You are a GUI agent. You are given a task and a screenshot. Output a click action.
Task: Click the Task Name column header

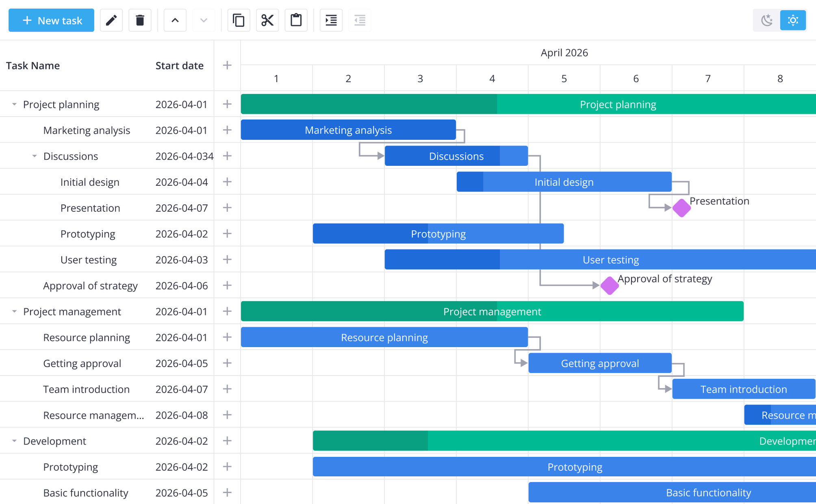click(33, 66)
